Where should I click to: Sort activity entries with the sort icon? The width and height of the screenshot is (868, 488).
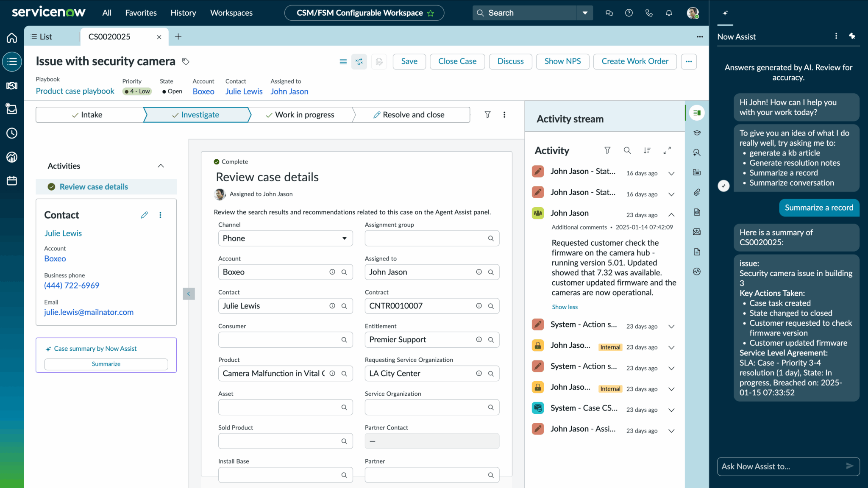(x=647, y=150)
